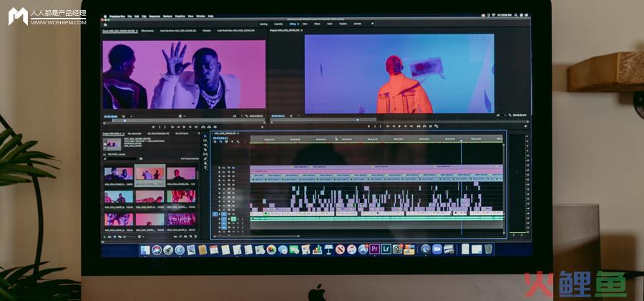Switch Project panel to icon view
Viewport: 644px width, 301px height.
pos(114,236)
